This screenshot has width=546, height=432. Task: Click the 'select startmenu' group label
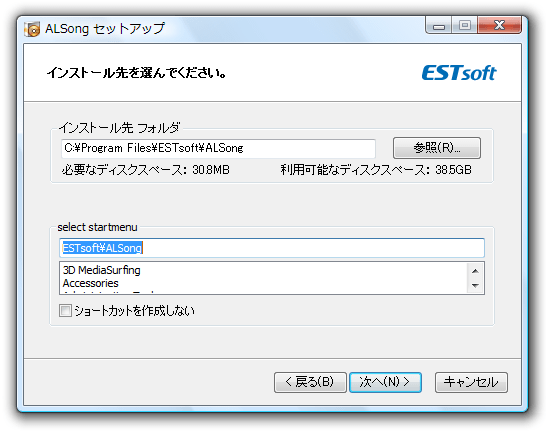98,227
